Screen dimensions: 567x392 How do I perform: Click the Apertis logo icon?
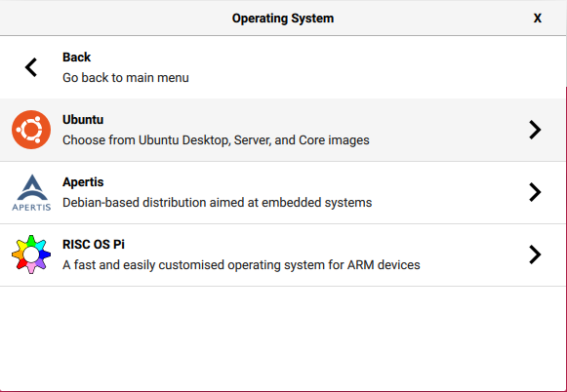pyautogui.click(x=31, y=192)
